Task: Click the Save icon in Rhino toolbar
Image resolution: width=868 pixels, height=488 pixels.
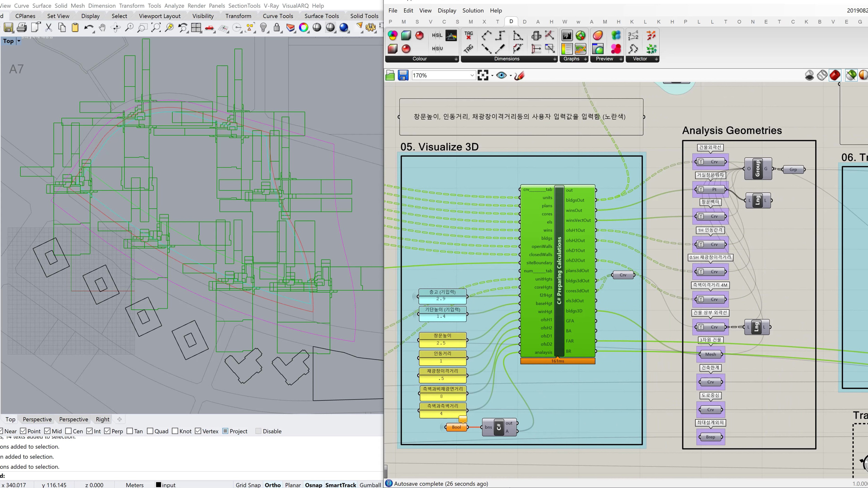Action: pos(8,27)
